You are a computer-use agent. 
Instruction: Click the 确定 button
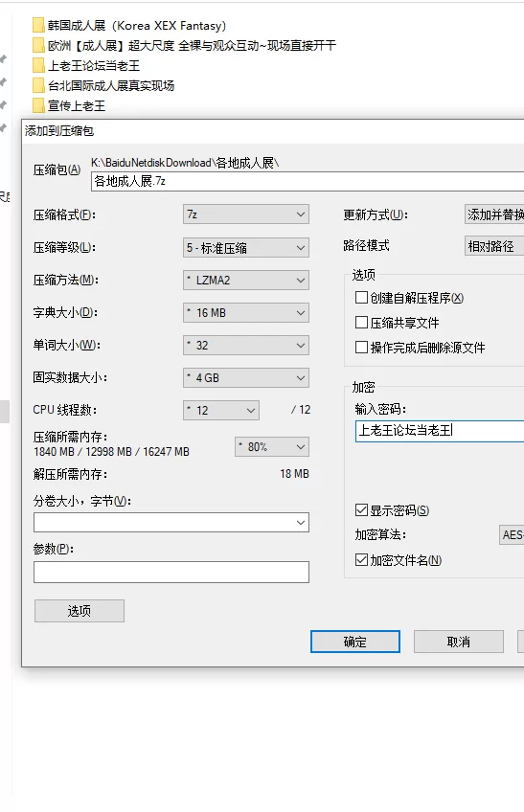tap(355, 642)
